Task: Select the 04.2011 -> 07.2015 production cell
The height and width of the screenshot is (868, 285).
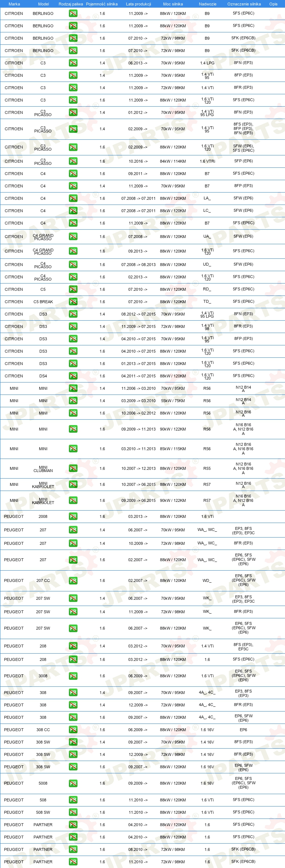Action: tap(138, 376)
